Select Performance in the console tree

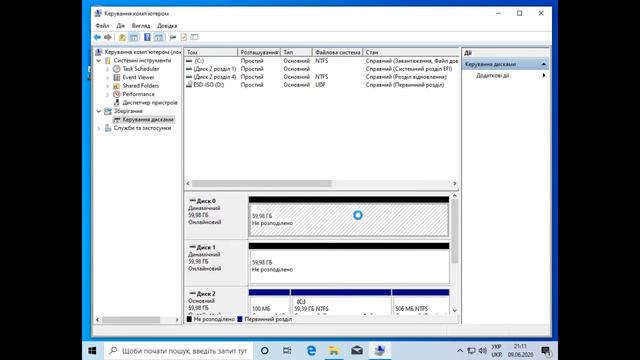pyautogui.click(x=138, y=94)
